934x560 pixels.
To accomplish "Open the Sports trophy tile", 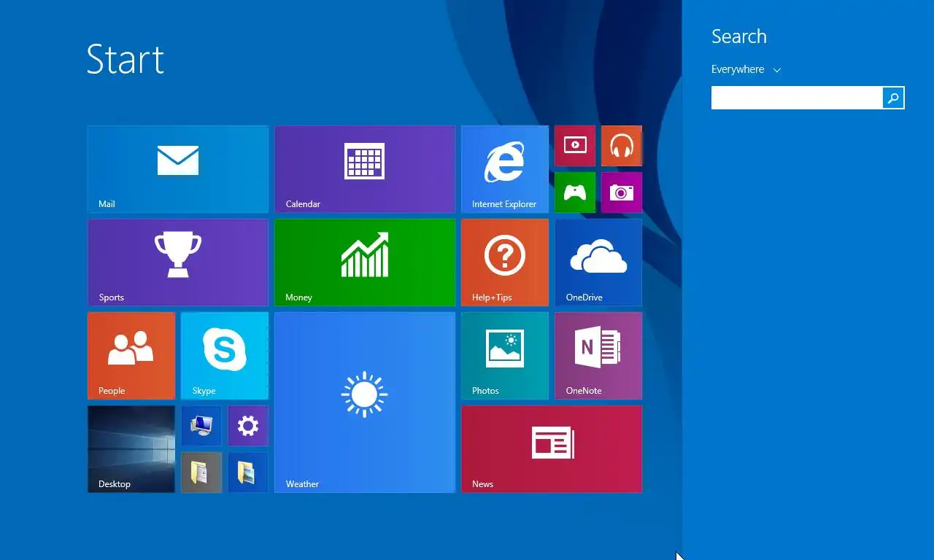I will (x=178, y=262).
